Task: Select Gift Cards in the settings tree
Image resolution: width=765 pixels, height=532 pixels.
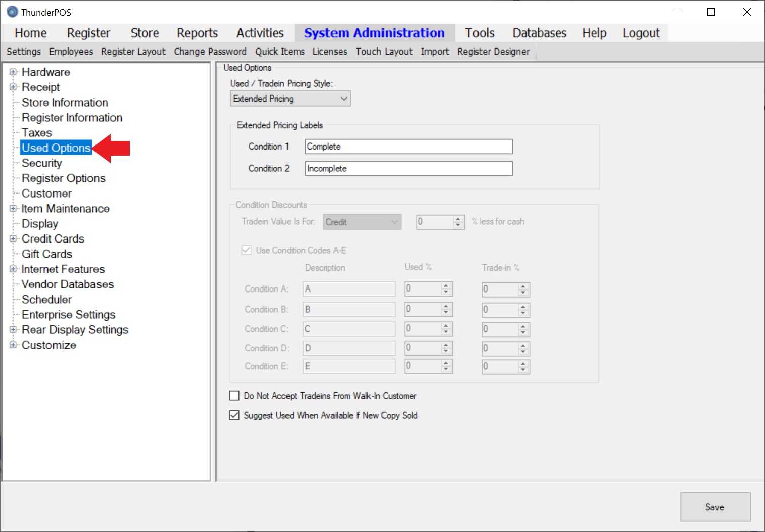Action: pos(47,254)
